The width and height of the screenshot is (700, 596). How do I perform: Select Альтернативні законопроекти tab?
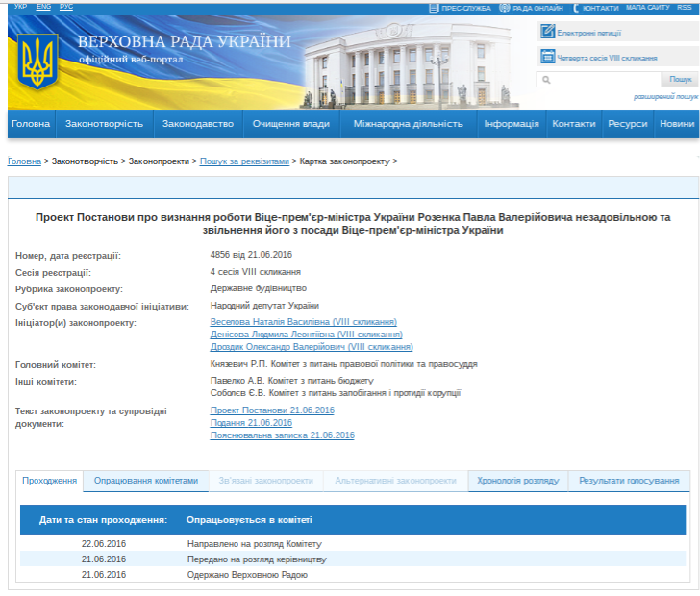click(x=395, y=481)
